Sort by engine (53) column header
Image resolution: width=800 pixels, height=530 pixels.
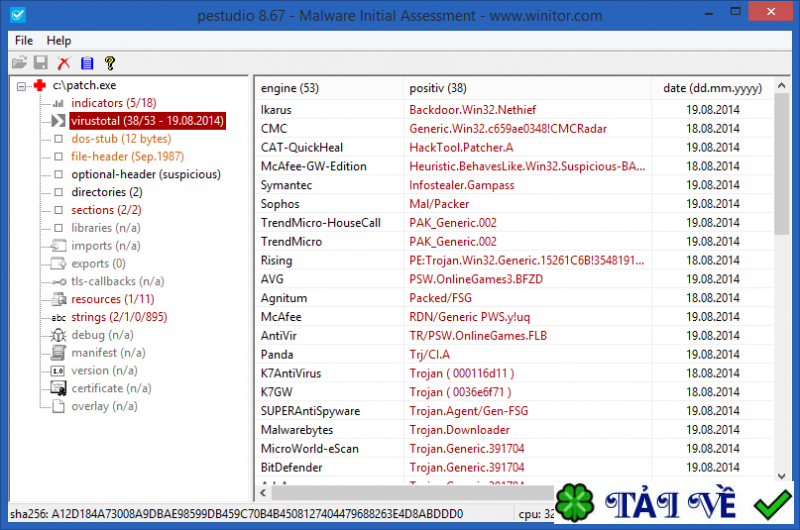[329, 88]
